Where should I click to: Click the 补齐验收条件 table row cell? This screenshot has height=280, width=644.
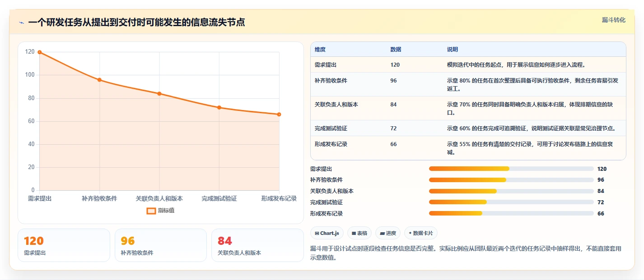coord(331,81)
